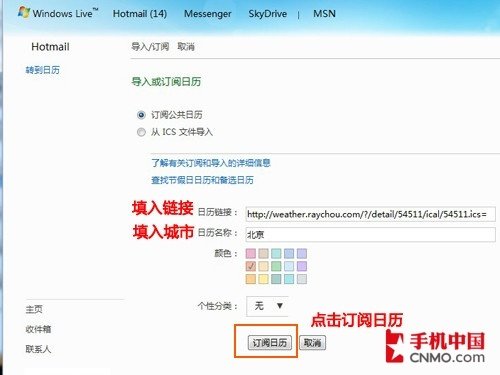500x375 pixels.
Task: Go to 主页 in the sidebar
Action: coord(34,309)
